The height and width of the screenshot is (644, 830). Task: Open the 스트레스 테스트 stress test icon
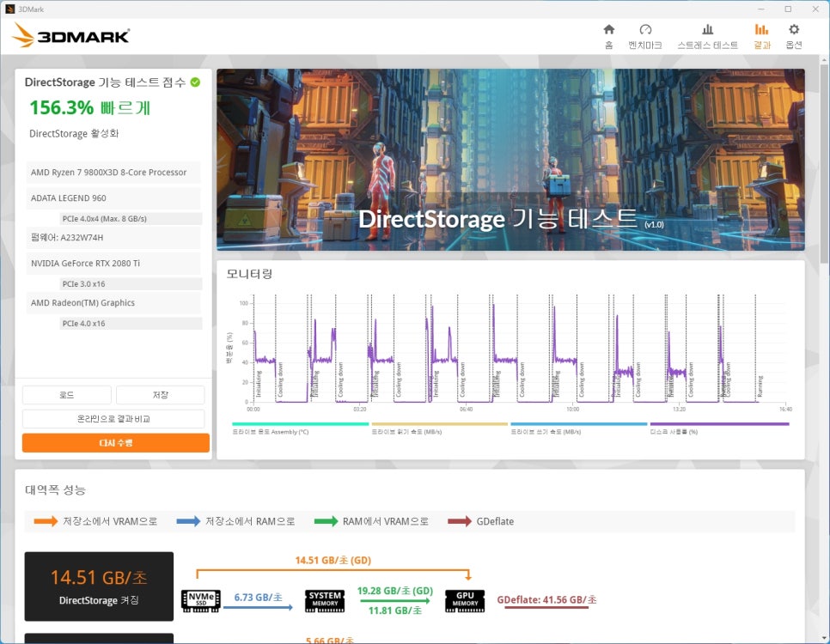pos(707,30)
